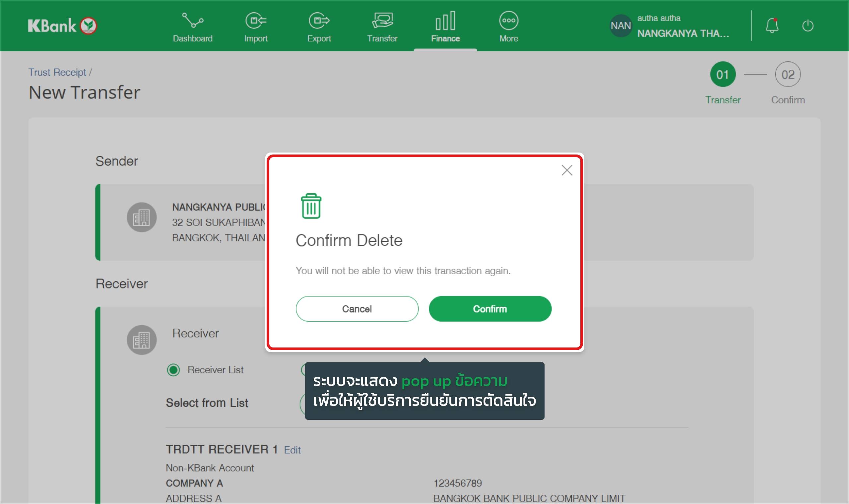Click the KBank logo
Viewport: 849px width, 504px height.
click(62, 26)
